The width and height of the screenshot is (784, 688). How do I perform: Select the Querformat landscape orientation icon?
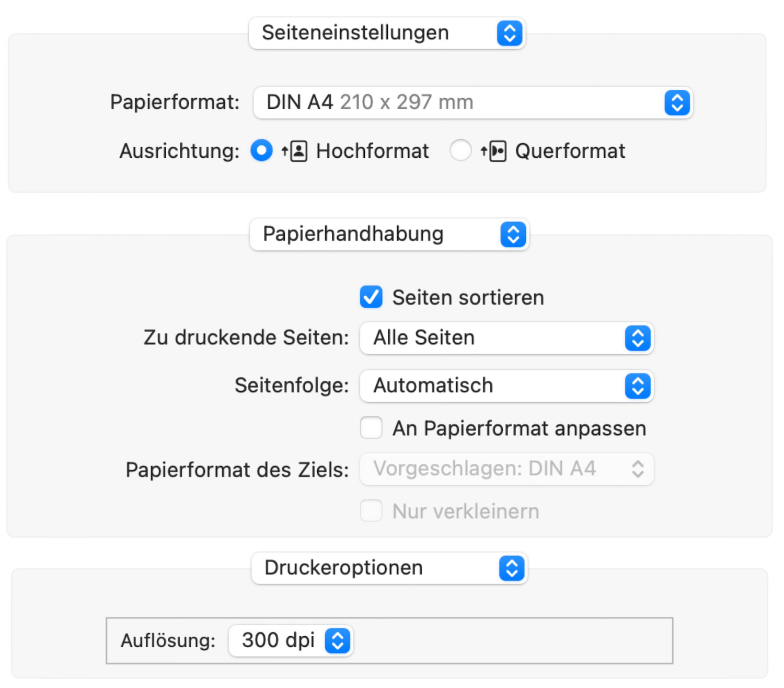pyautogui.click(x=495, y=150)
